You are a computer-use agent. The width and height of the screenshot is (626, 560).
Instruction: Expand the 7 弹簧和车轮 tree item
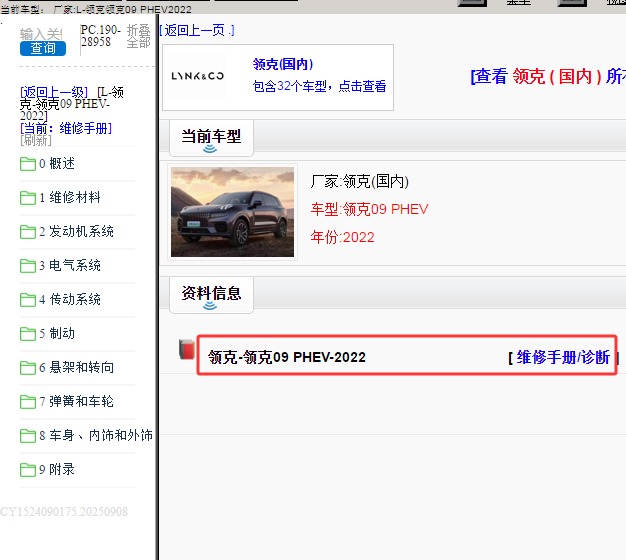(x=76, y=401)
